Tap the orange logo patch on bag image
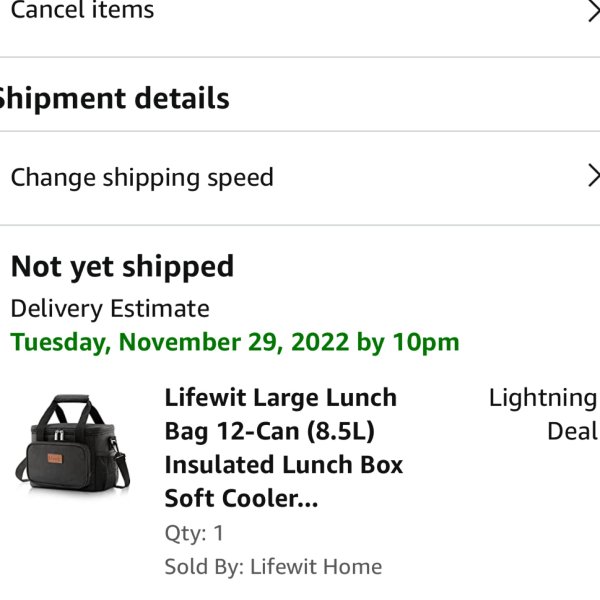Image resolution: width=600 pixels, height=600 pixels. click(55, 458)
